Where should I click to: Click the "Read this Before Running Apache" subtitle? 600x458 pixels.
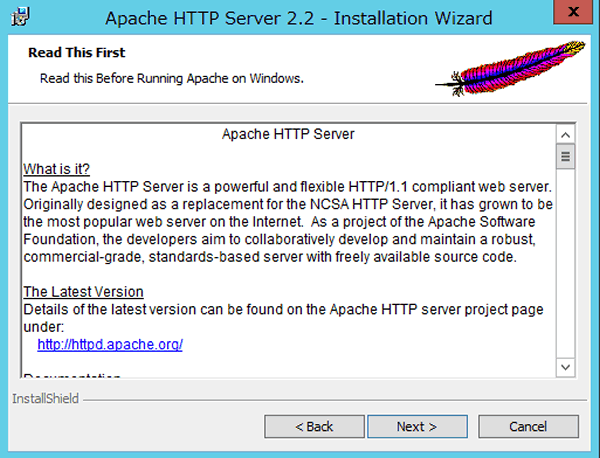pos(171,77)
